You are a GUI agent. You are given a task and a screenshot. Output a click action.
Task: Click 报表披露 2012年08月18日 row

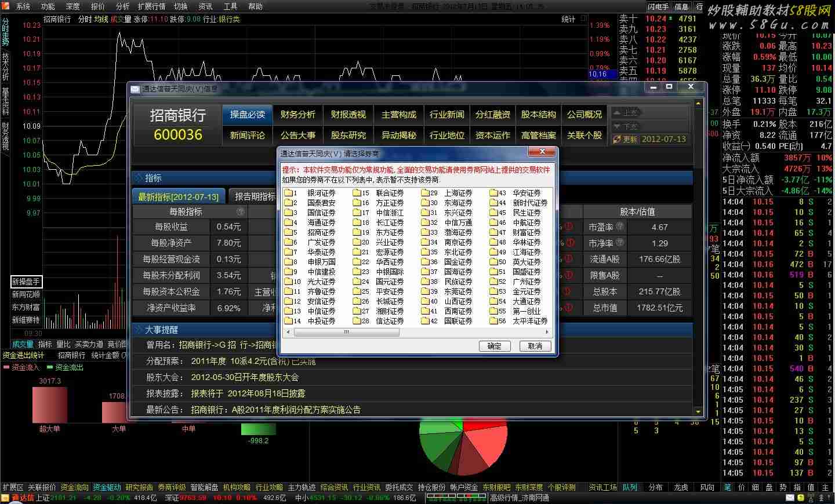pyautogui.click(x=412, y=393)
